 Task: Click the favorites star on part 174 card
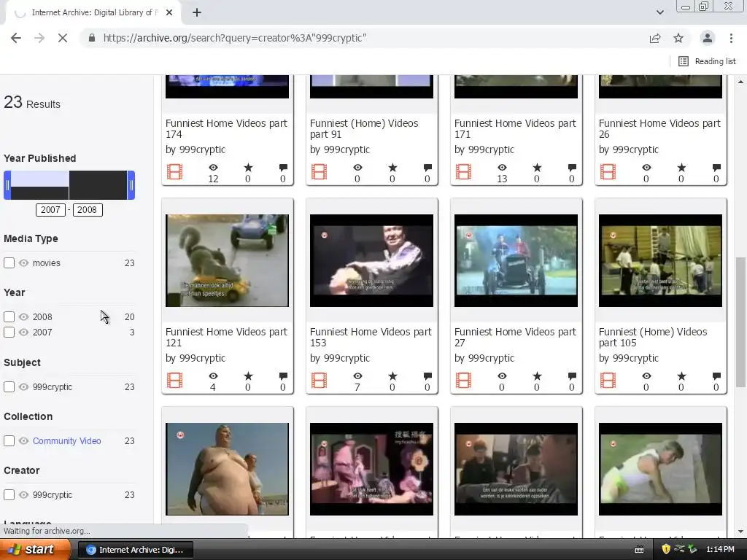(x=248, y=168)
